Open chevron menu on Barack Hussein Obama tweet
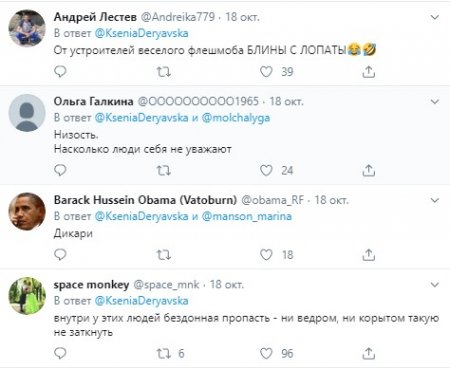Screen dimensions: 450x369 pyautogui.click(x=435, y=200)
